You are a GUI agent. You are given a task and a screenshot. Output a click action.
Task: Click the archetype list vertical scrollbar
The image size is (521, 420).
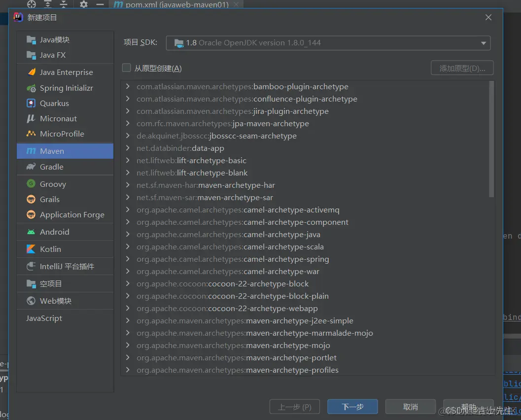491,140
